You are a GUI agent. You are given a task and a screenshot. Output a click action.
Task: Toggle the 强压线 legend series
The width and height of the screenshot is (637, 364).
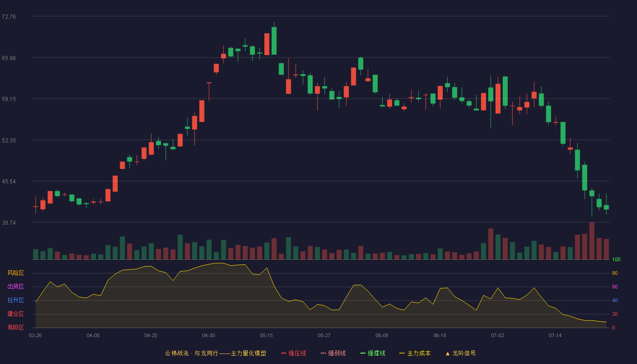293,353
